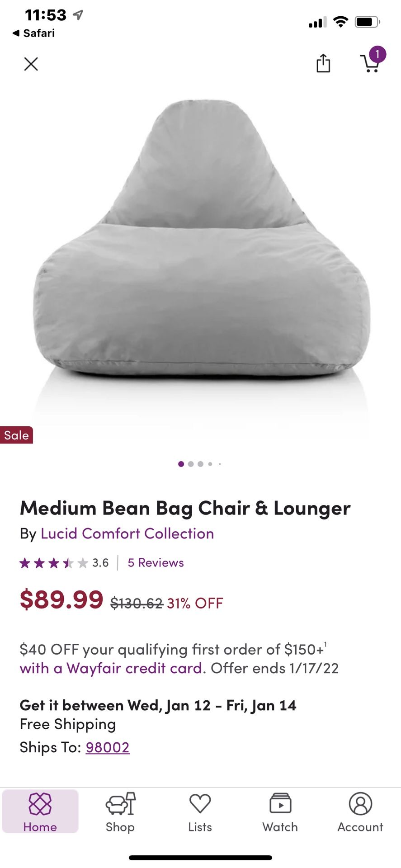The image size is (401, 868).
Task: Select the second image carousel dot
Action: [191, 464]
